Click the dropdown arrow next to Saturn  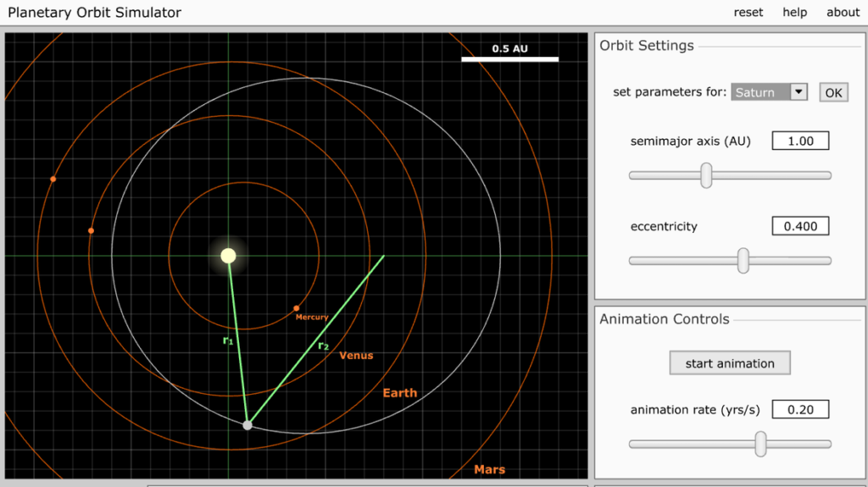(798, 91)
